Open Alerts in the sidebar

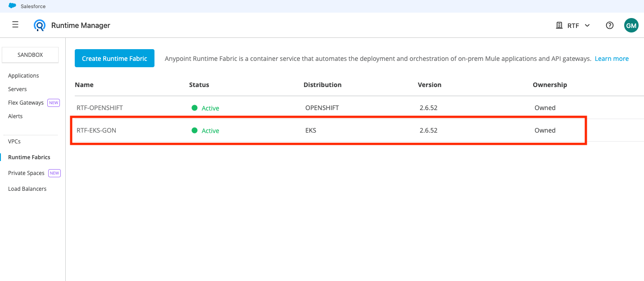click(15, 116)
